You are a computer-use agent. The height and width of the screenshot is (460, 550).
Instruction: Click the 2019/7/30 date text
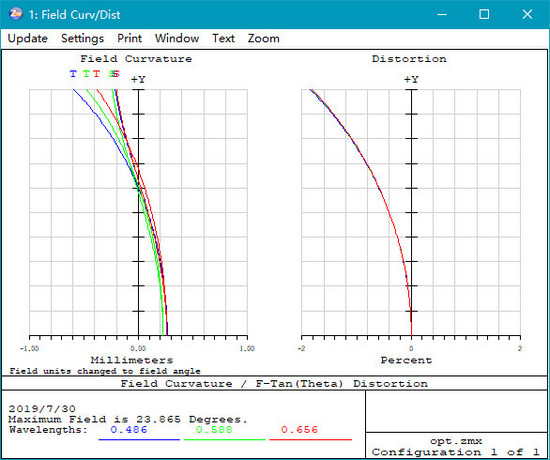[42, 409]
